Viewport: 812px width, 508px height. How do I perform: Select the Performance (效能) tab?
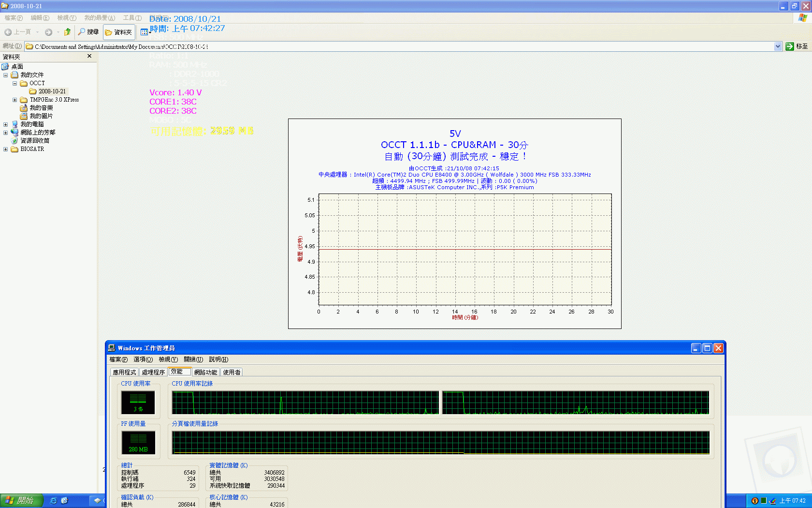(179, 371)
